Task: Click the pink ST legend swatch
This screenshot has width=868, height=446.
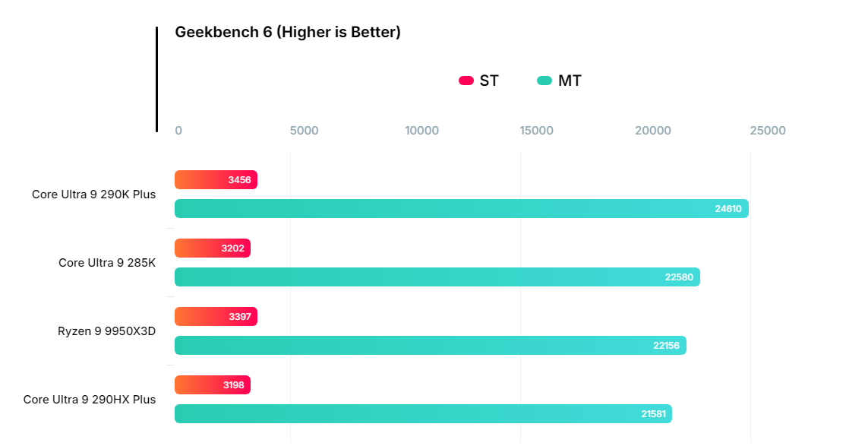Action: pos(466,81)
